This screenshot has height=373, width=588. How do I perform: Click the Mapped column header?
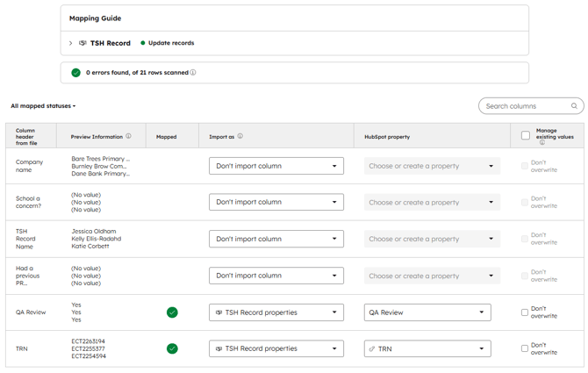pos(166,137)
